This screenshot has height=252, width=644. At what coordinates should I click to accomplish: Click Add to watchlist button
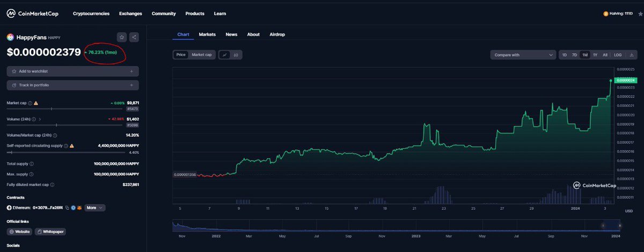pyautogui.click(x=72, y=71)
